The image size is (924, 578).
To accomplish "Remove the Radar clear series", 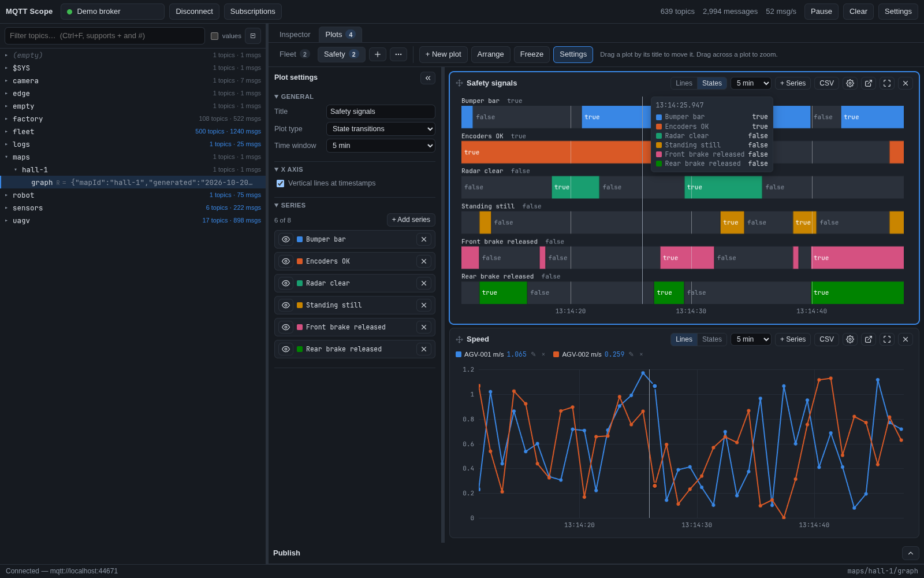I will [424, 283].
